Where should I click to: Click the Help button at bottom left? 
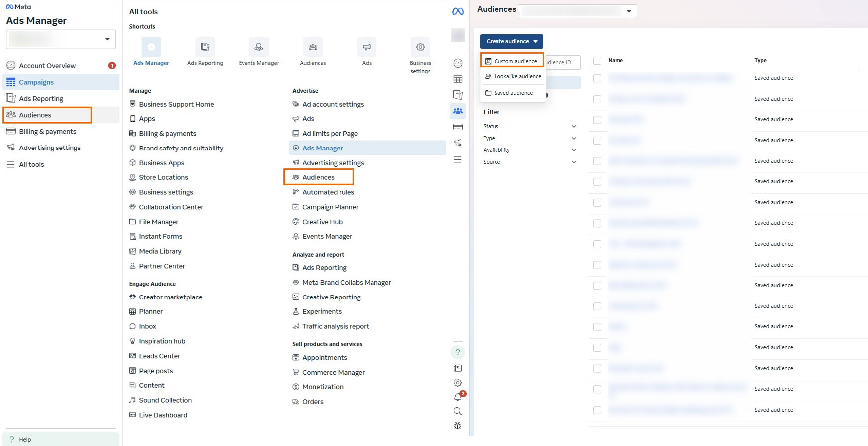(61, 439)
